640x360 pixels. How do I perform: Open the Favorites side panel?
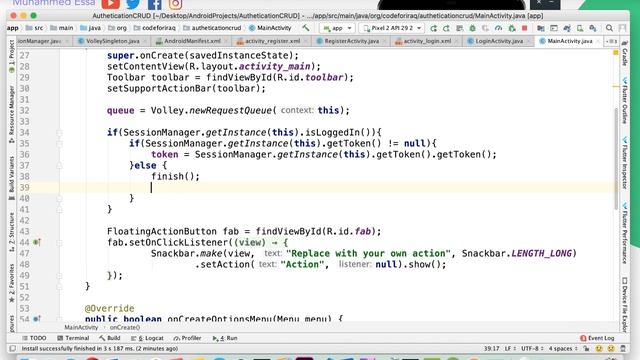point(11,283)
